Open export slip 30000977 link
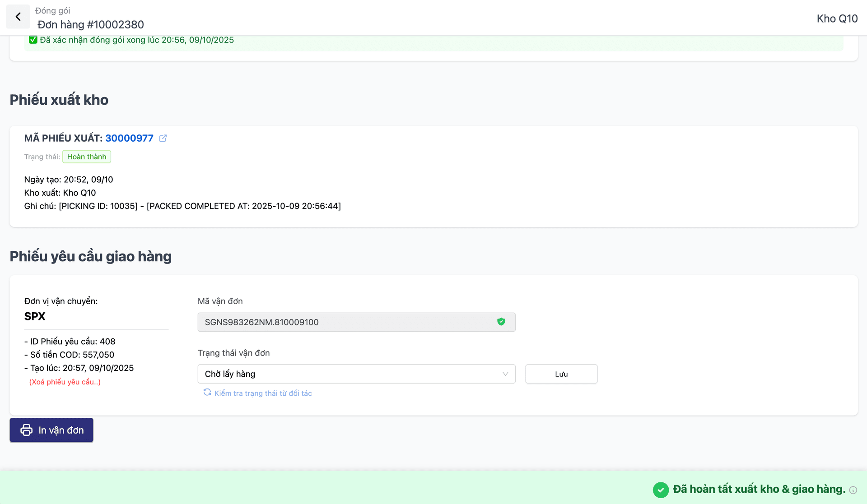The width and height of the screenshot is (867, 504). coord(129,139)
